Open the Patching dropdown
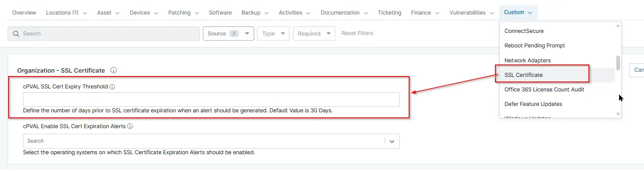Image resolution: width=644 pixels, height=170 pixels. (x=184, y=12)
